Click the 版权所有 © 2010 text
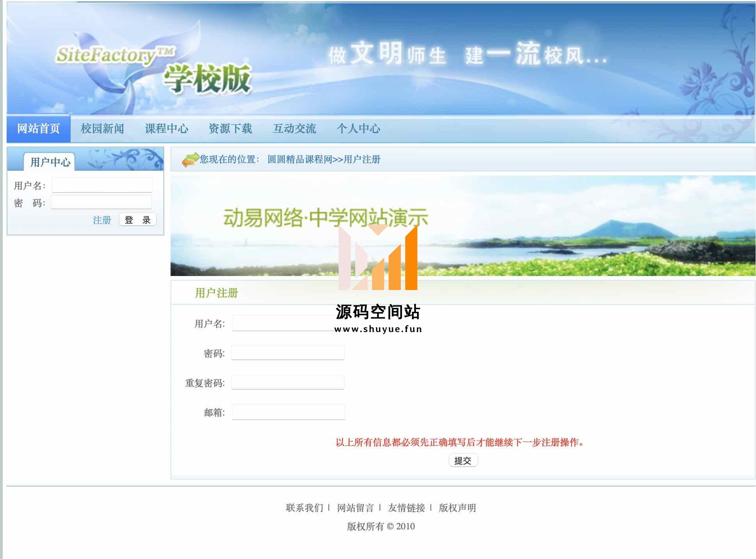The height and width of the screenshot is (559, 756). click(x=381, y=527)
